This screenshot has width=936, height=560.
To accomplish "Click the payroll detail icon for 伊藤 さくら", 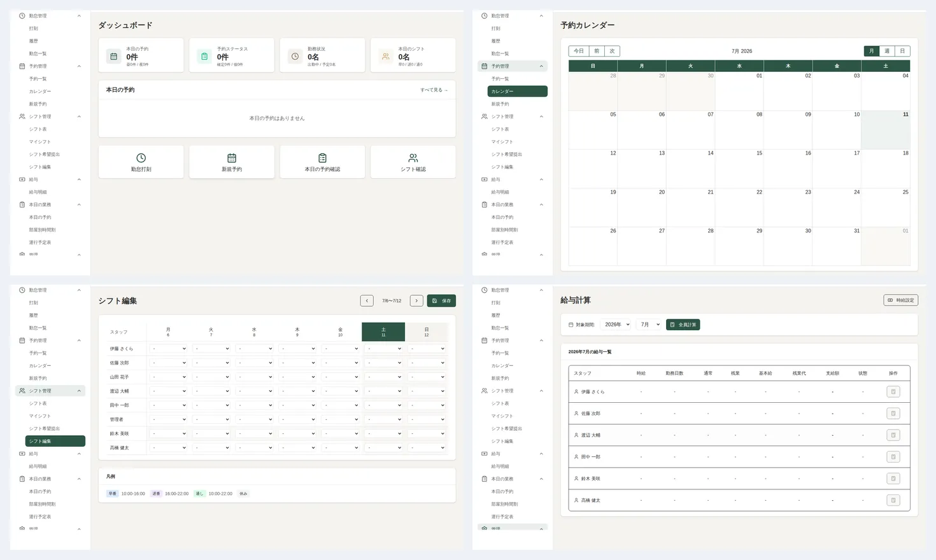I will (893, 392).
